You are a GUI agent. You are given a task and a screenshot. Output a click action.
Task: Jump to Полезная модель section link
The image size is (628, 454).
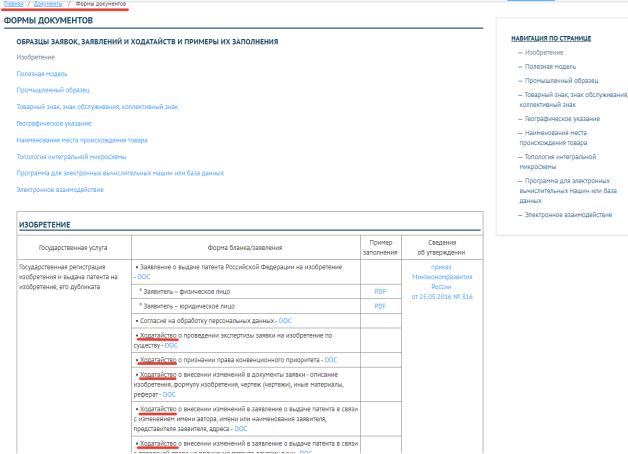click(x=42, y=74)
